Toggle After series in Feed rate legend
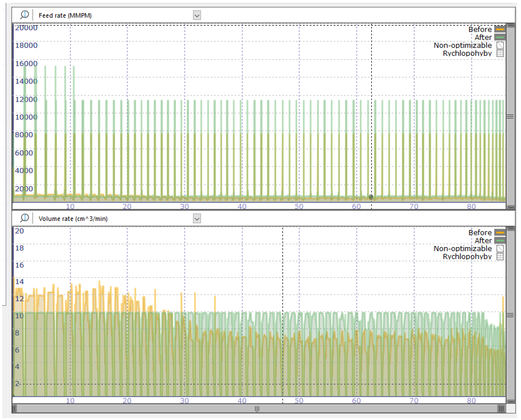 tap(500, 37)
